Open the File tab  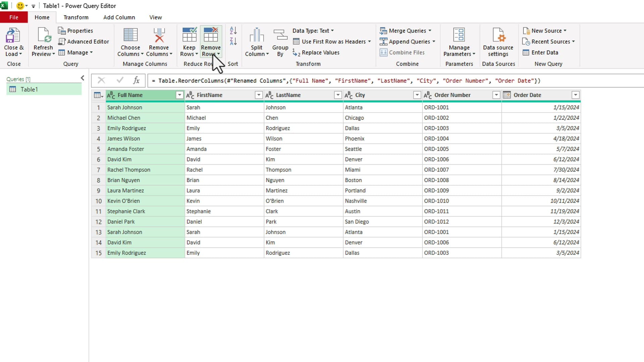14,17
